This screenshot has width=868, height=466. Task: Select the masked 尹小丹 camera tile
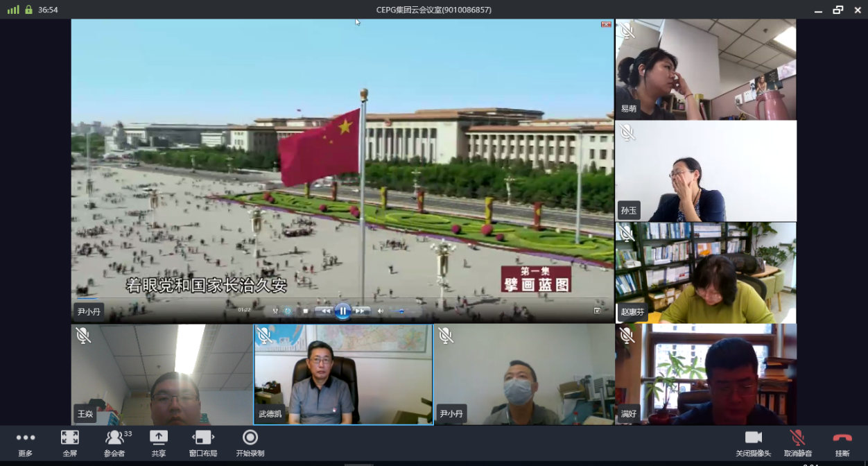[524, 374]
